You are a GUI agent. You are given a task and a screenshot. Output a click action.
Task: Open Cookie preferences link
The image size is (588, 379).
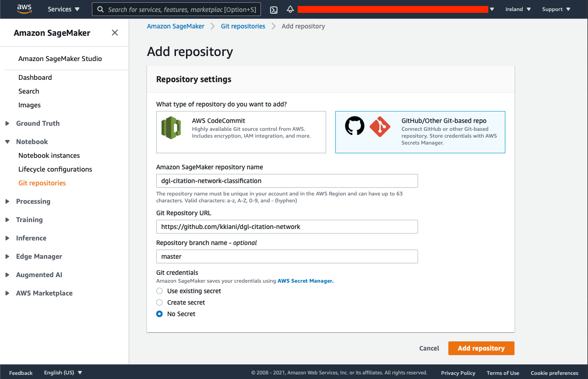[554, 373]
